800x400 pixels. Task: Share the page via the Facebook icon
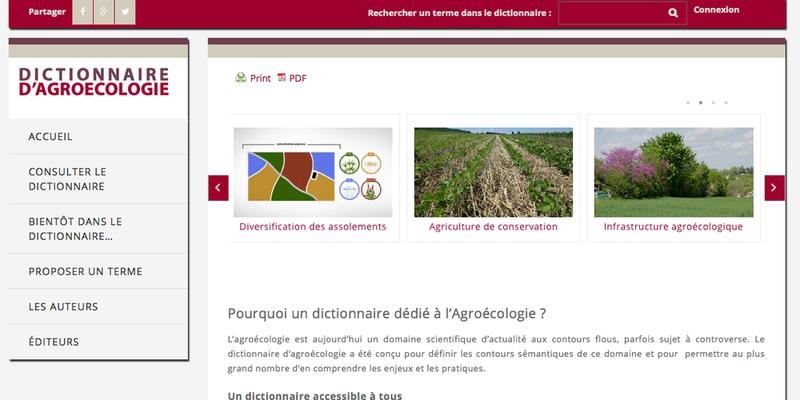click(83, 12)
